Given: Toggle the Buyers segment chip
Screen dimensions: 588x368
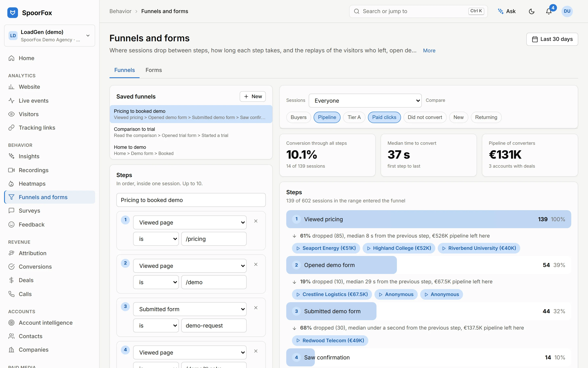Looking at the screenshot, I should point(298,117).
